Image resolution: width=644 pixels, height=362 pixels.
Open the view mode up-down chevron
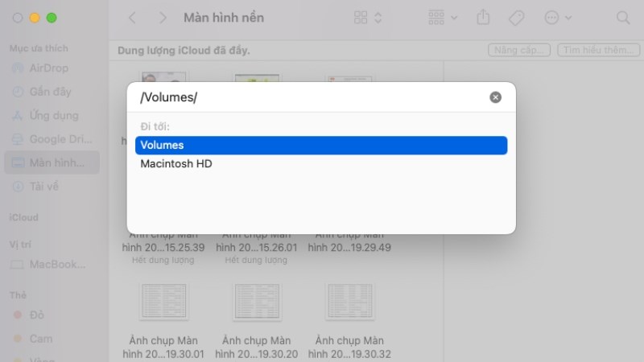[378, 18]
